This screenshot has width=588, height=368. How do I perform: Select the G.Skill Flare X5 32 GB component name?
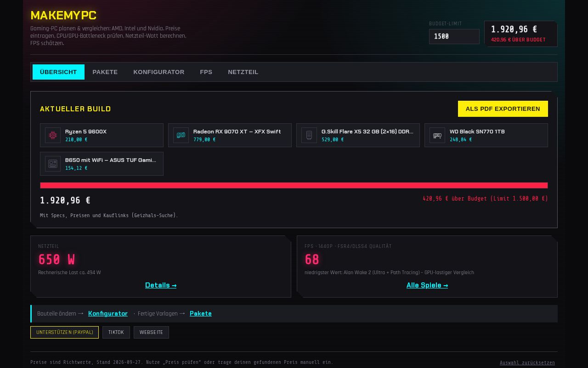tap(367, 132)
